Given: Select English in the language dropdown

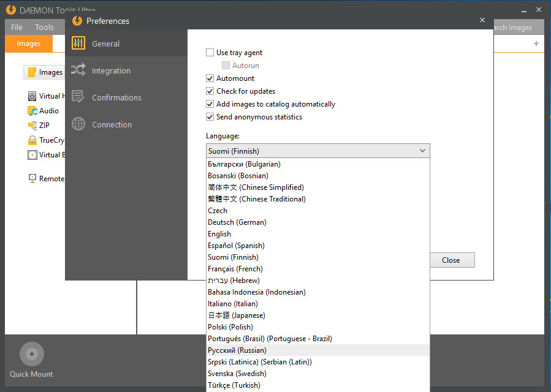Looking at the screenshot, I should 317,234.
